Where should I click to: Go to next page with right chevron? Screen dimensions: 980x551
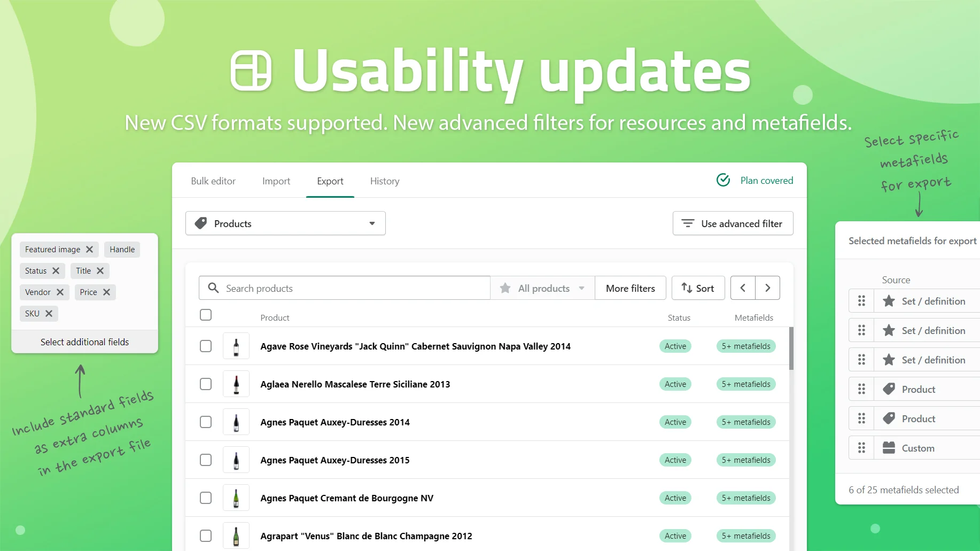(x=767, y=288)
